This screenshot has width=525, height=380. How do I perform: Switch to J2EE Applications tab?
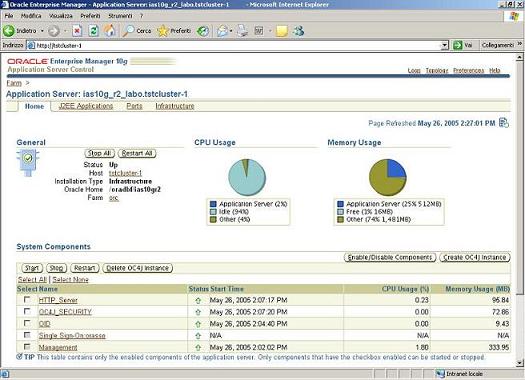[86, 106]
